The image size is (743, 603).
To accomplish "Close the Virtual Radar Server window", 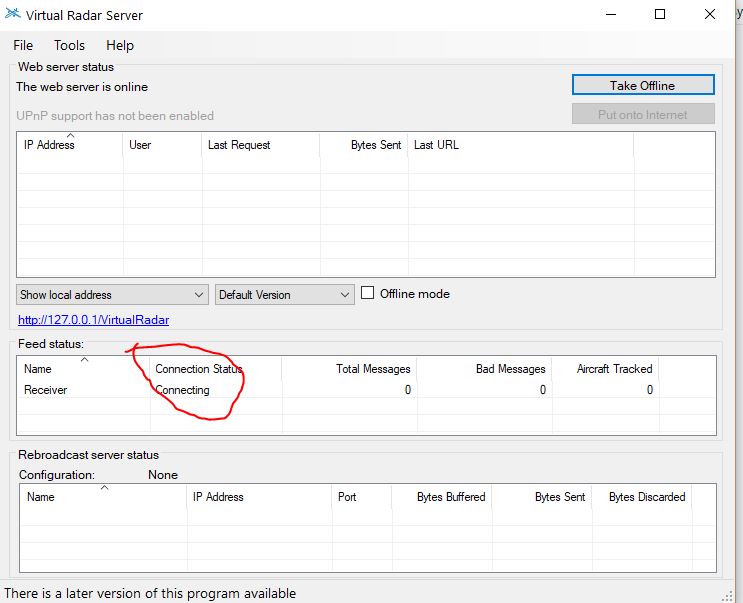I will pyautogui.click(x=709, y=14).
